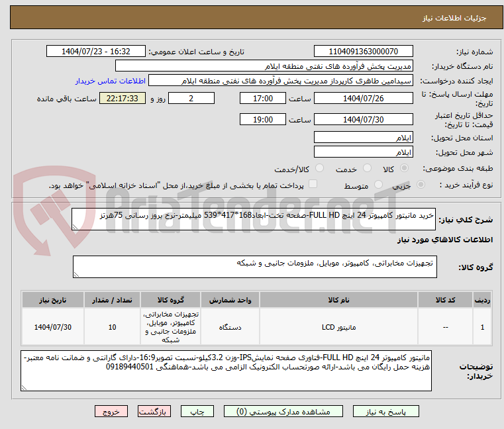Click response deadline date 1404/07/26
This screenshot has height=429, width=504.
(363, 99)
